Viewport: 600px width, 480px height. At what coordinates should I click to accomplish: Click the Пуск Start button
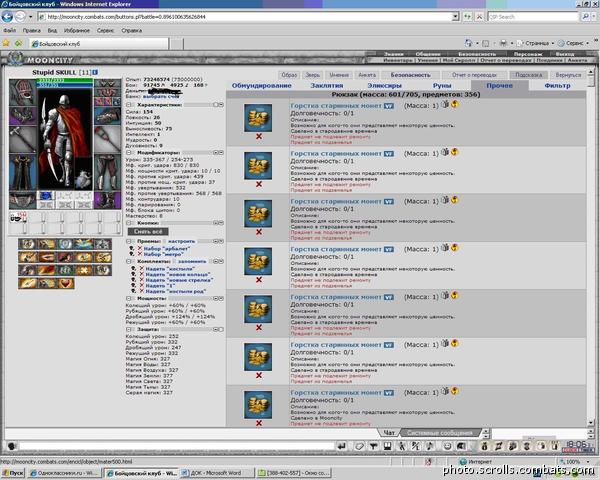[x=13, y=473]
